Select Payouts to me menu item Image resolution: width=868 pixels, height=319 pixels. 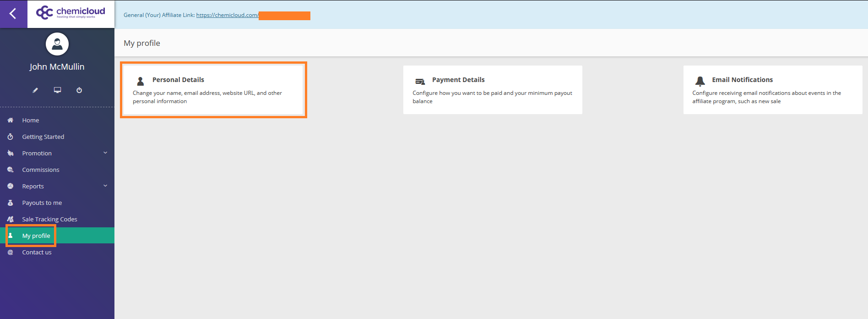click(42, 203)
